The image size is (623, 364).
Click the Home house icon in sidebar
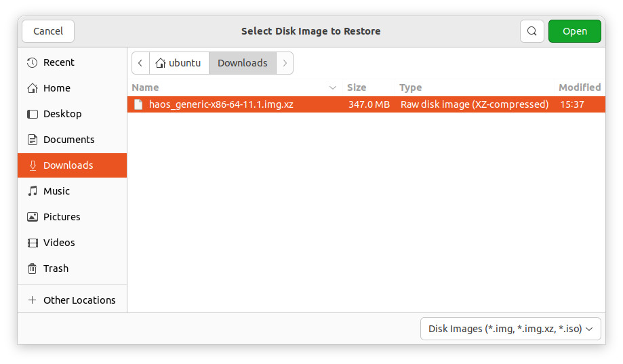(32, 88)
